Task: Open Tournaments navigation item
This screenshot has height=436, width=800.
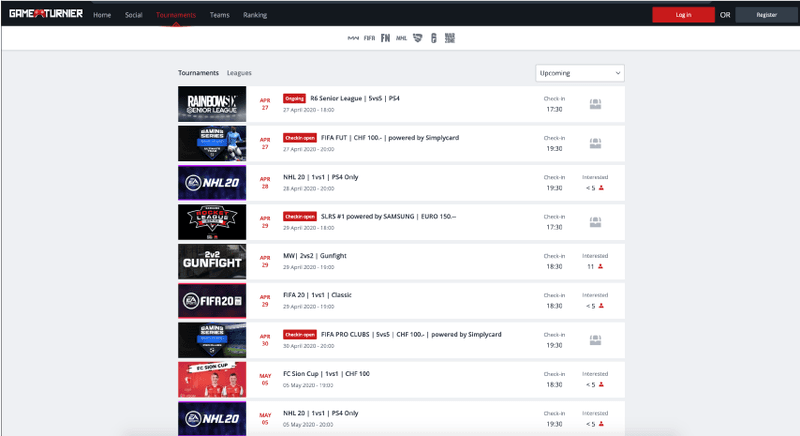Action: click(176, 15)
